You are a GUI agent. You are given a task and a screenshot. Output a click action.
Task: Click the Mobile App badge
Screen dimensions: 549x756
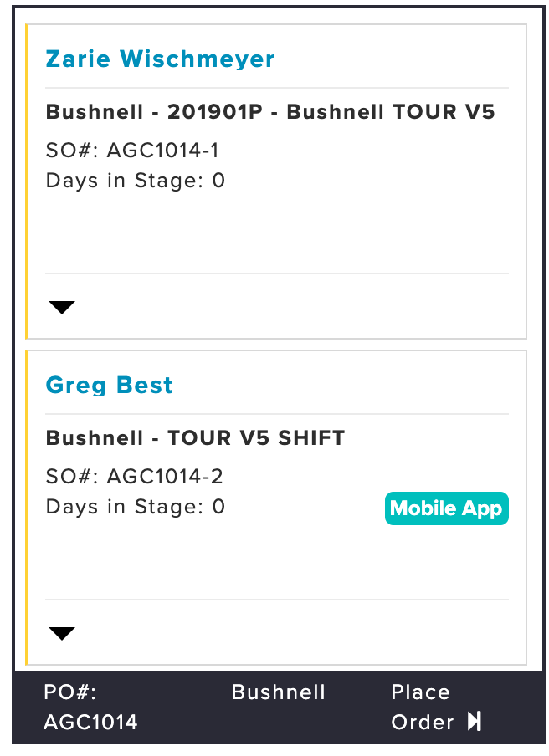click(x=446, y=508)
